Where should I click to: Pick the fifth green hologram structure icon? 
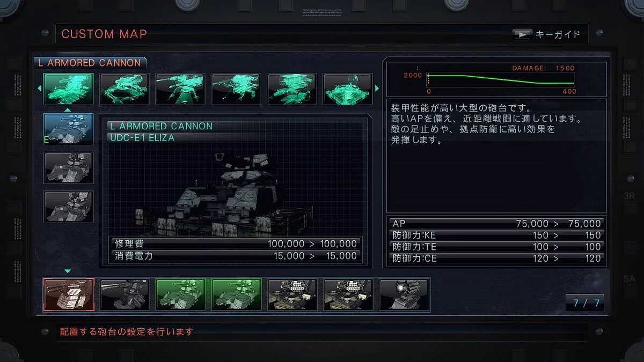pyautogui.click(x=291, y=89)
